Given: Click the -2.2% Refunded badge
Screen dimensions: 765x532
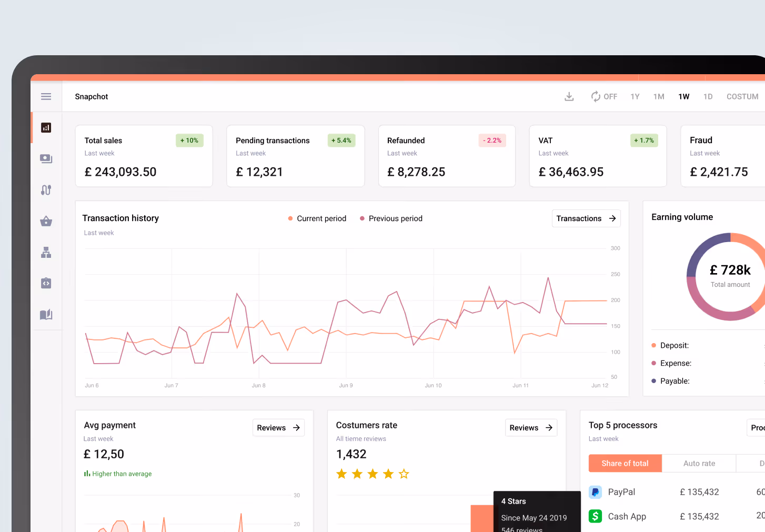Looking at the screenshot, I should (492, 140).
